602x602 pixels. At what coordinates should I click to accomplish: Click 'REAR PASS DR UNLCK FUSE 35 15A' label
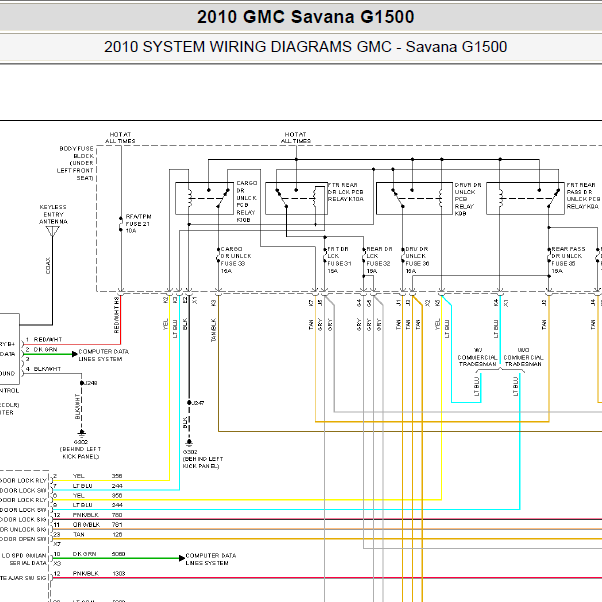[x=568, y=260]
